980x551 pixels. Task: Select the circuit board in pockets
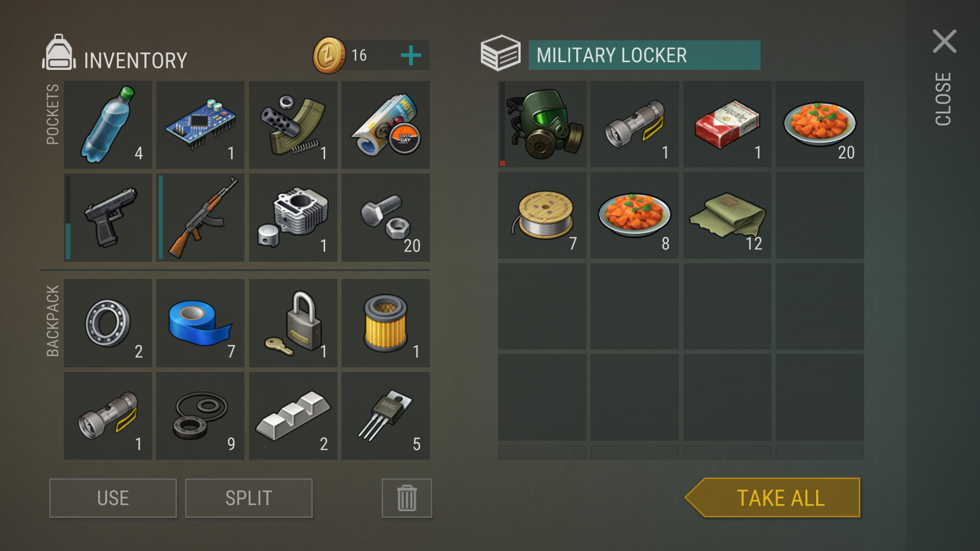[x=200, y=124]
